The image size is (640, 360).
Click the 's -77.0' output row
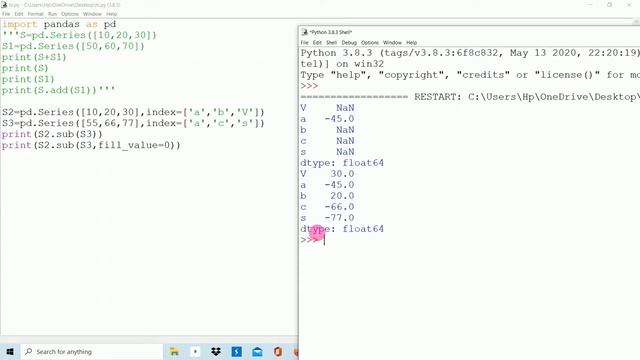pyautogui.click(x=327, y=218)
